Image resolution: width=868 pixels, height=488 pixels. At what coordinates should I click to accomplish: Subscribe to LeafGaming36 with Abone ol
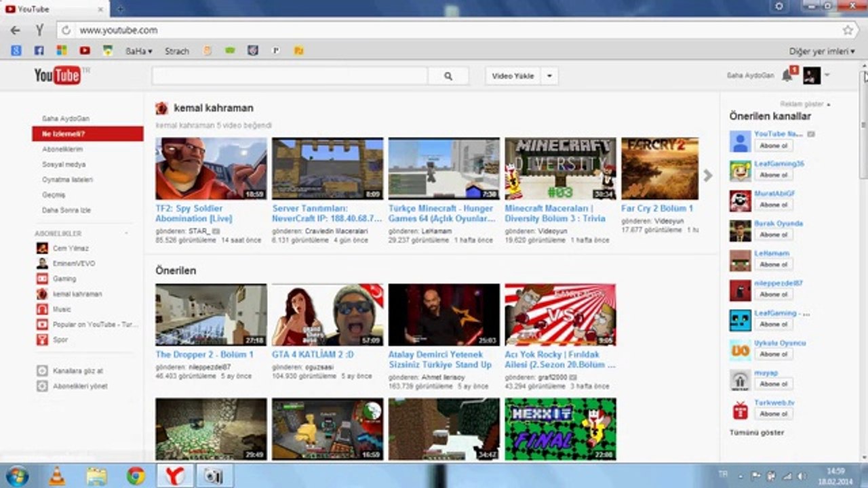(774, 175)
